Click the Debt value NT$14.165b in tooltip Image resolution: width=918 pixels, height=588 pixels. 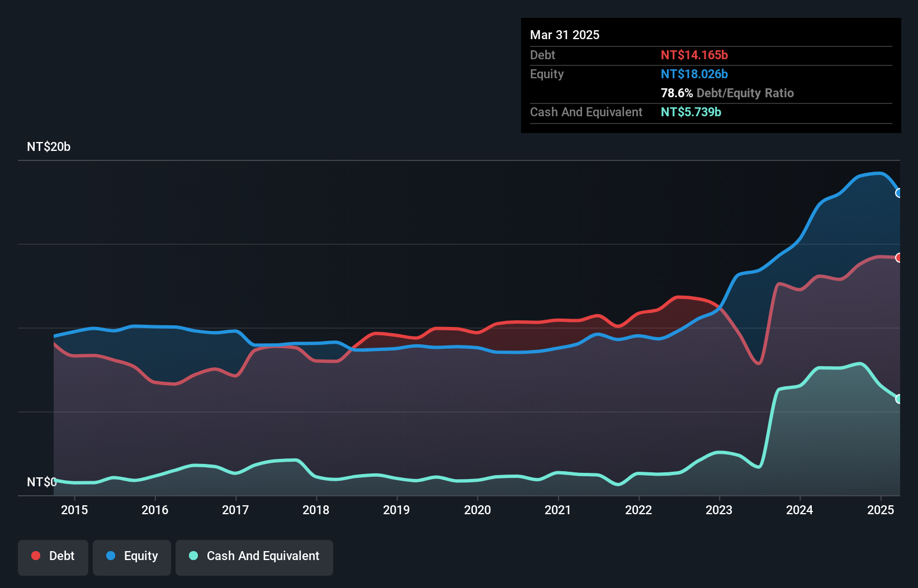[694, 55]
